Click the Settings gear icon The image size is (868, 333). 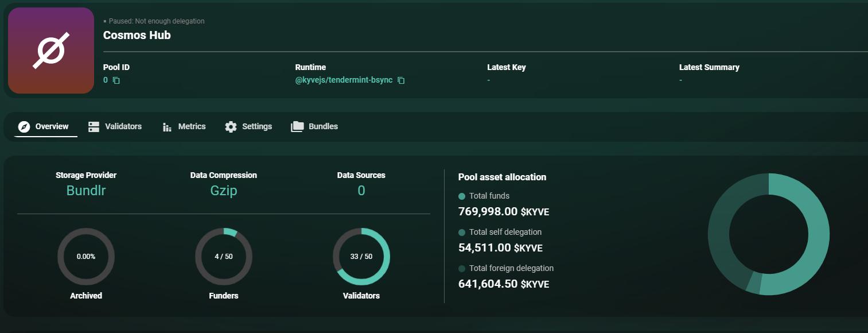point(231,127)
